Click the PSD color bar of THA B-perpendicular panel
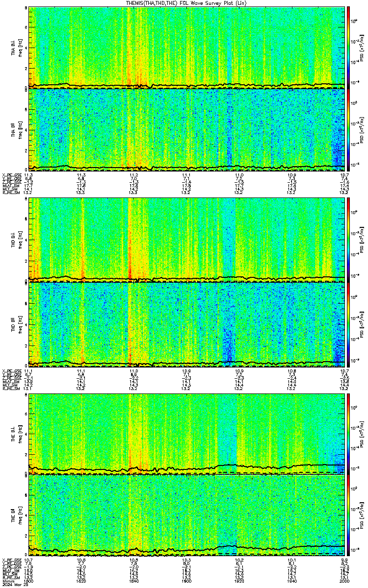This screenshot has height=588, width=368. [x=348, y=47]
